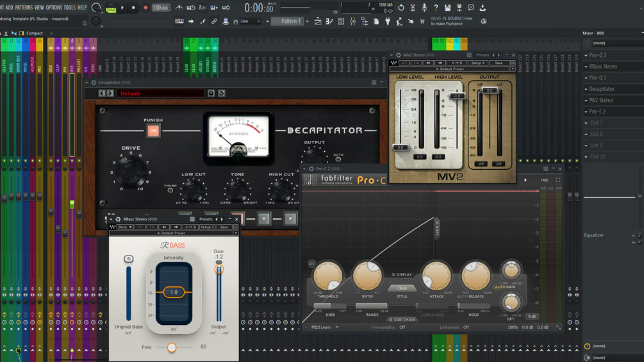Click the Decapitator TONE knob
Screen dimensions: 644x362
pyautogui.click(x=237, y=190)
